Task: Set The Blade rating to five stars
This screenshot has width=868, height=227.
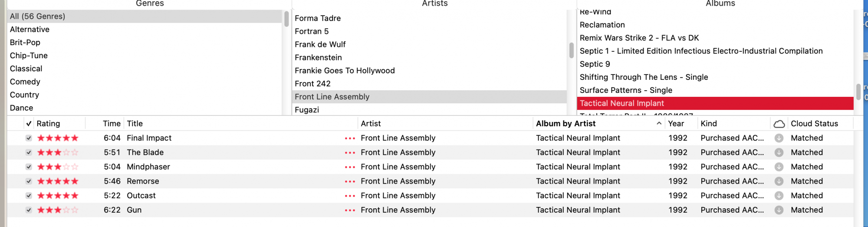Action: click(75, 152)
